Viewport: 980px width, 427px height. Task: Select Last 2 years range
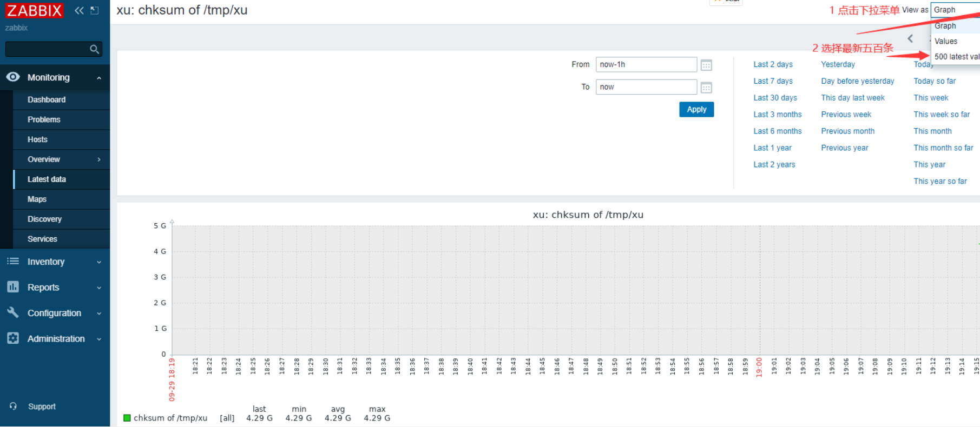[774, 165]
